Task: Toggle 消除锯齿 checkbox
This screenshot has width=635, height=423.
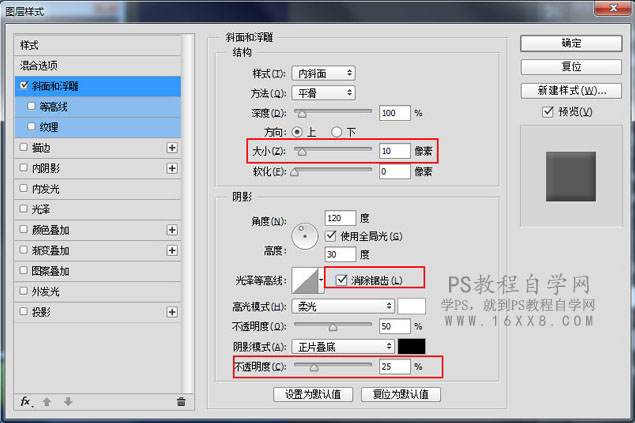Action: coord(341,280)
